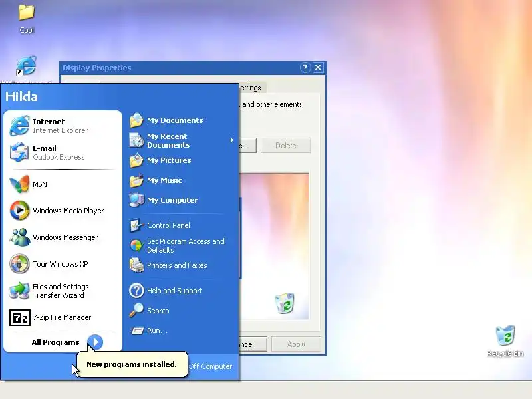The height and width of the screenshot is (399, 532).
Task: Click the Hilda user name header
Action: point(21,96)
